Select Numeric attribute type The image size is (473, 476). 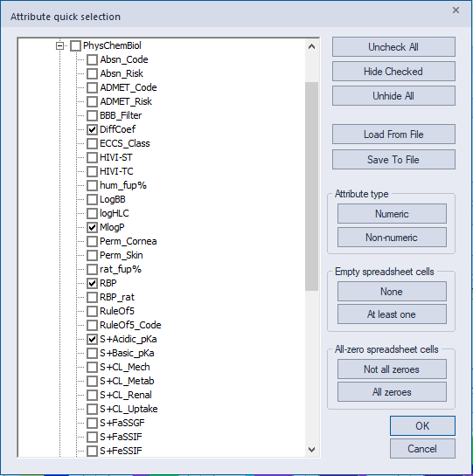(x=392, y=214)
